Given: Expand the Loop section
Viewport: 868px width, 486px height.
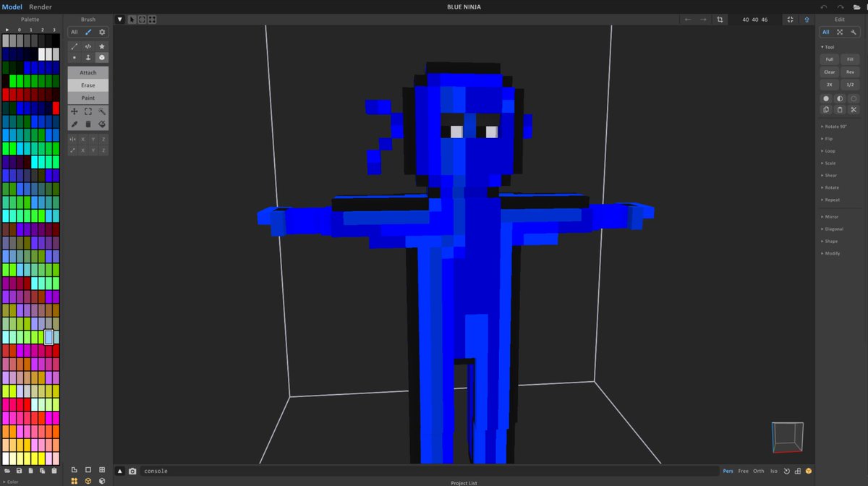Looking at the screenshot, I should [828, 151].
